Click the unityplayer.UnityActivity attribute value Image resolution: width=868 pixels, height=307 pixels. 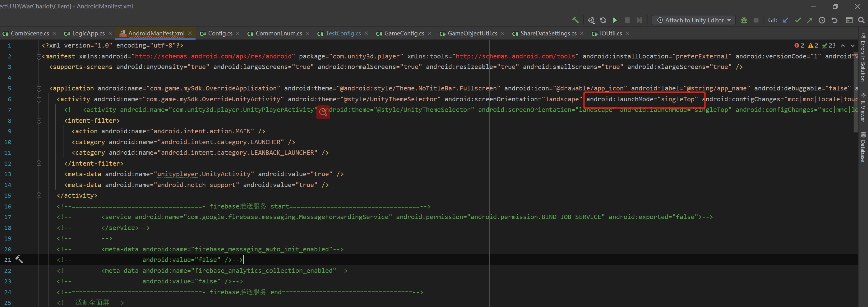click(x=204, y=174)
